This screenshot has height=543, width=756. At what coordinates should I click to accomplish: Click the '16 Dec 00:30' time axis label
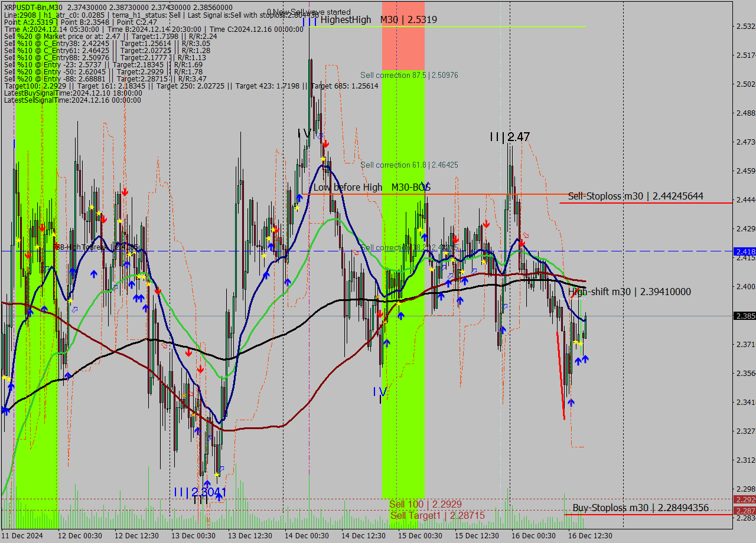(x=534, y=536)
